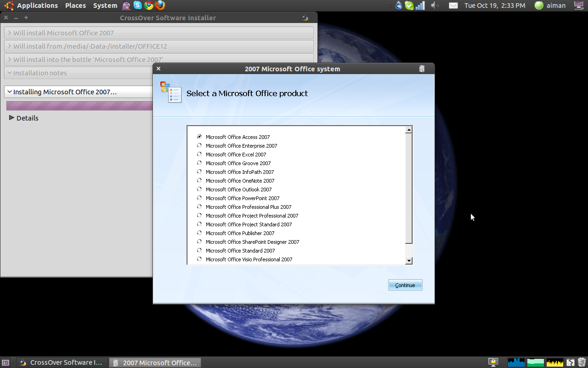Click the striped installation progress bar
The width and height of the screenshot is (588, 368).
[79, 106]
